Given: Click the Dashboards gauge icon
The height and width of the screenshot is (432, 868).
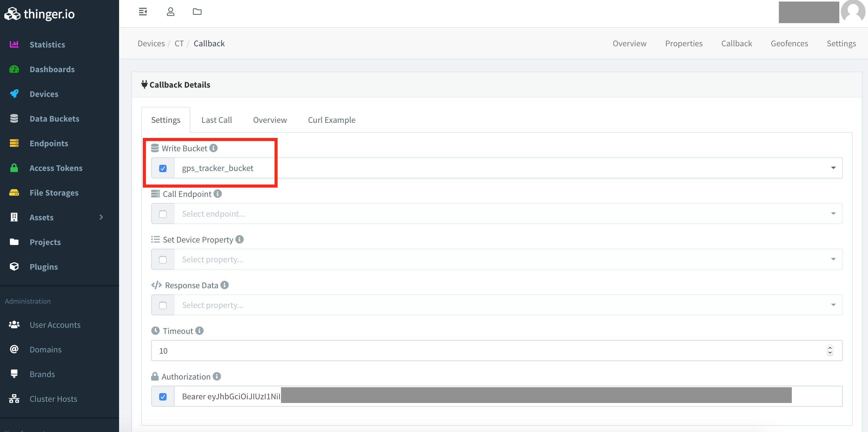Looking at the screenshot, I should (x=14, y=69).
